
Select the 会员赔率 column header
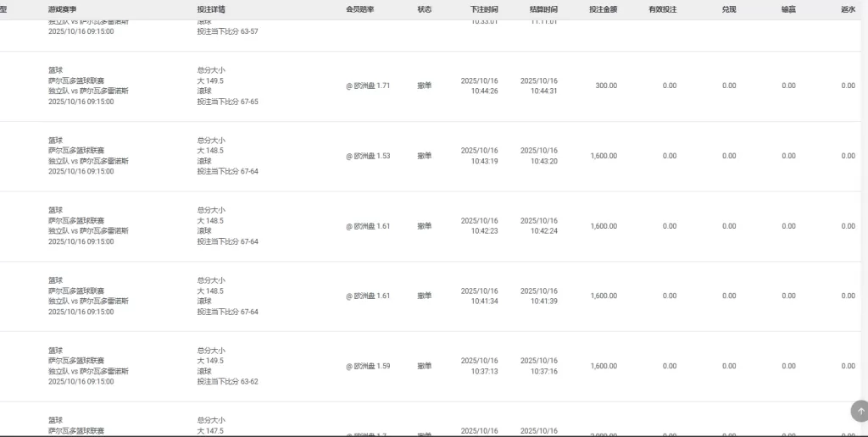point(360,9)
